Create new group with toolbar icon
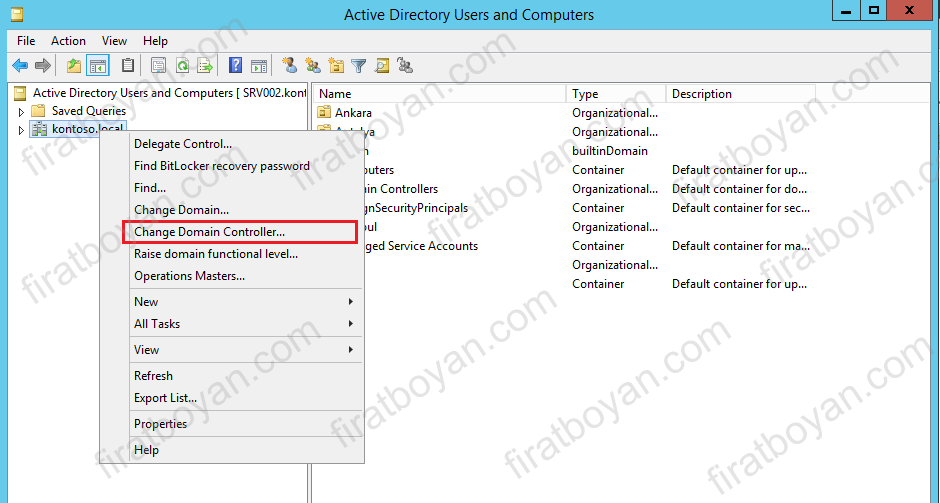This screenshot has height=503, width=940. point(312,65)
